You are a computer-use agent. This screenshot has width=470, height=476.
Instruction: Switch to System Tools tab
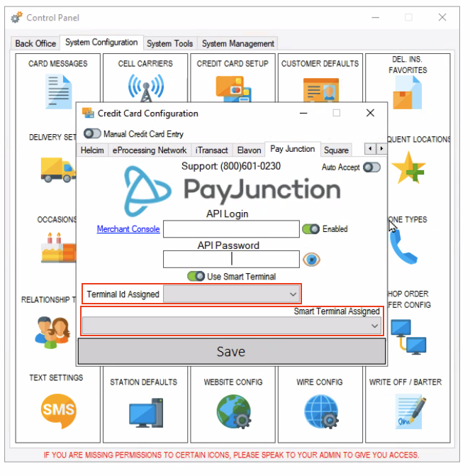170,43
